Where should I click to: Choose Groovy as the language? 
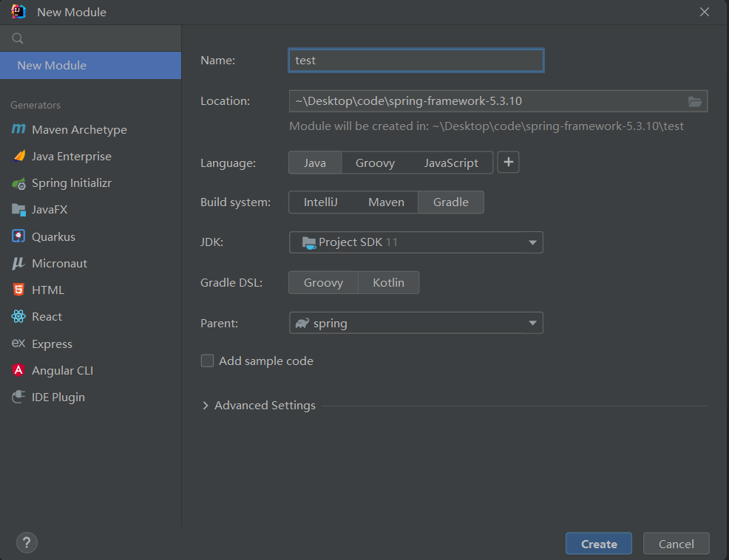375,163
